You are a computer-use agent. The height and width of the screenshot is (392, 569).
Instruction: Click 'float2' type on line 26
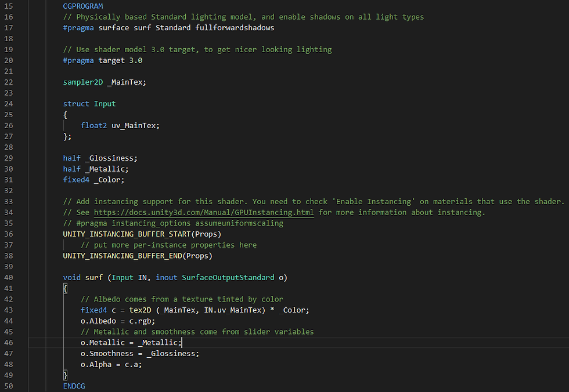tap(93, 126)
